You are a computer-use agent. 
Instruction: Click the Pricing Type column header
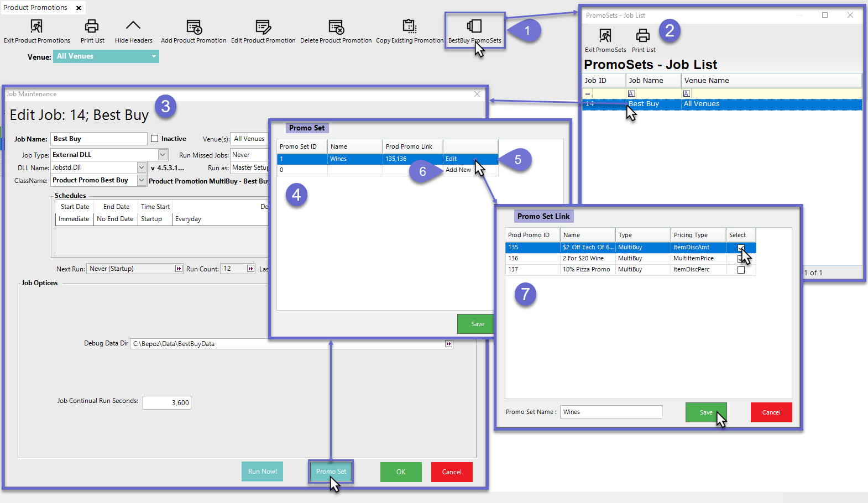pyautogui.click(x=698, y=235)
